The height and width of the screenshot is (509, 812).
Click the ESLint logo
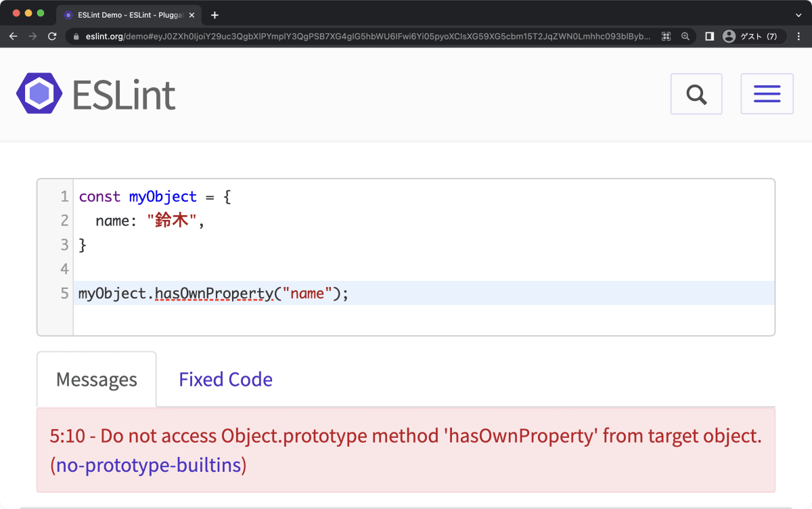96,93
